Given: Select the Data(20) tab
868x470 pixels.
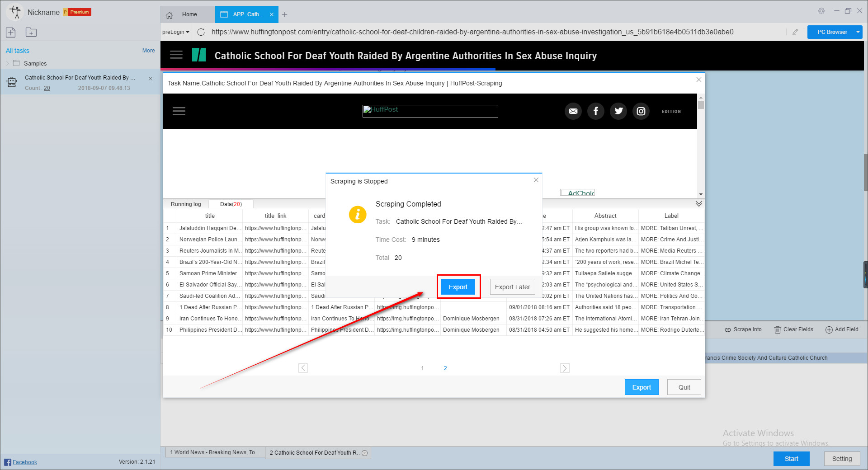Looking at the screenshot, I should coord(231,204).
